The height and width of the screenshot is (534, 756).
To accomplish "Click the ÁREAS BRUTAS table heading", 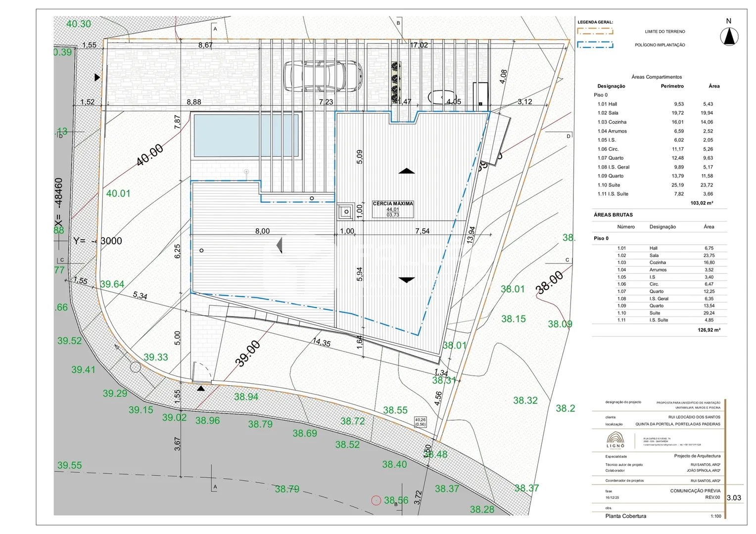I will [613, 215].
